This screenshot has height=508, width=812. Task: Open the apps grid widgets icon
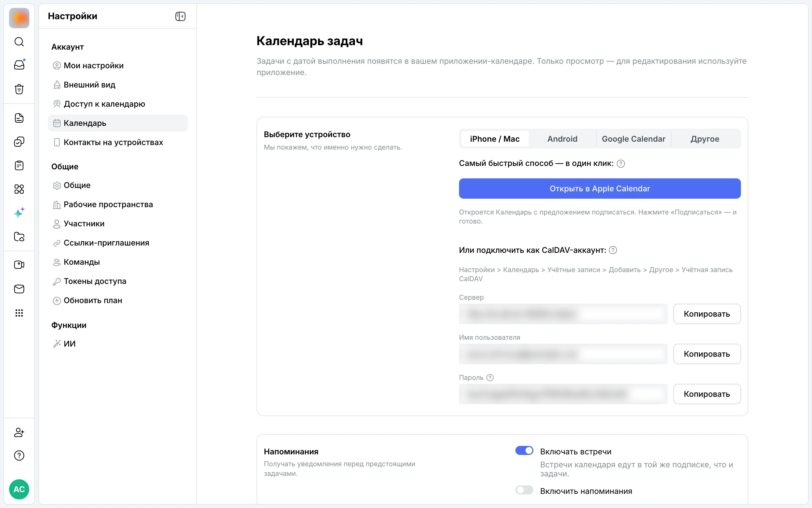pyautogui.click(x=19, y=189)
